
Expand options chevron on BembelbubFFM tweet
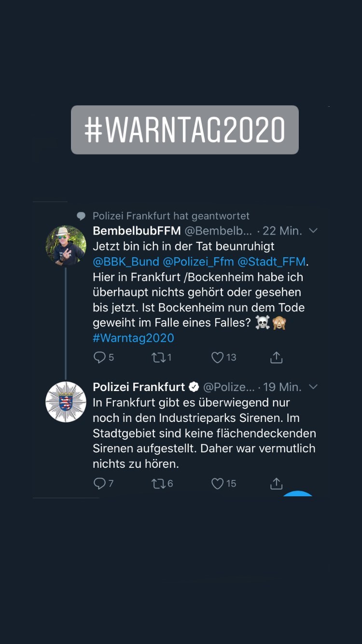click(x=313, y=231)
